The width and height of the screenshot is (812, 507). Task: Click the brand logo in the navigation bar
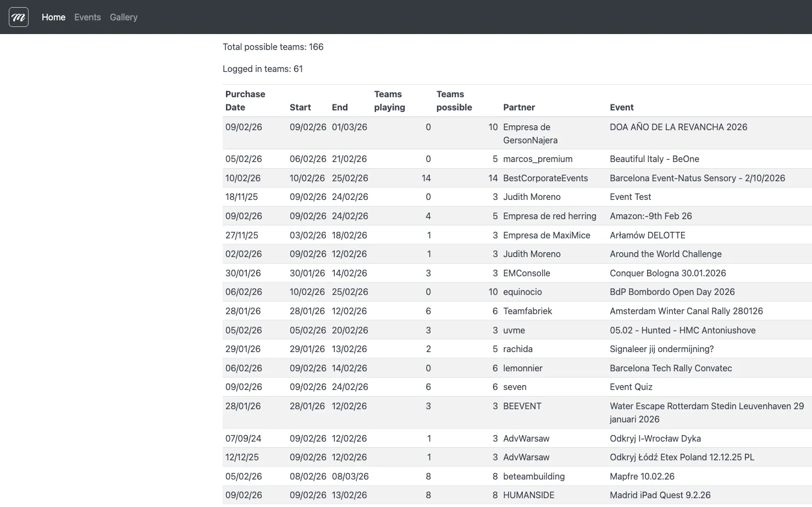(x=18, y=17)
